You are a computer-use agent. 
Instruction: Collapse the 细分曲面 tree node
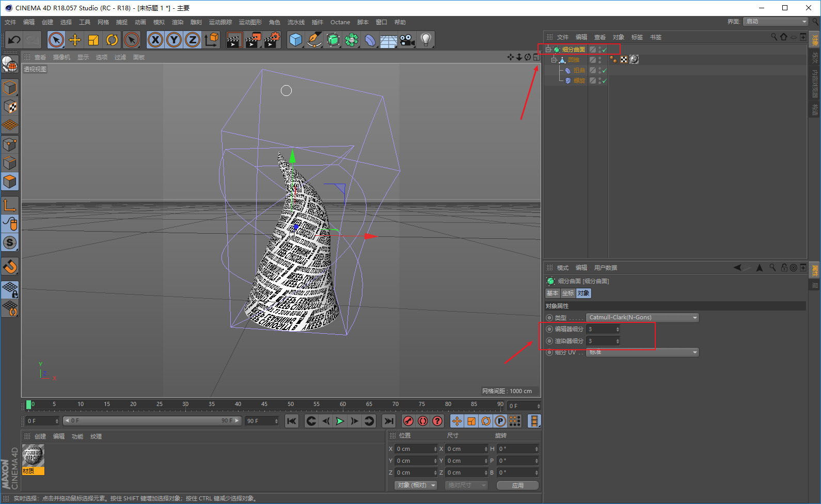[x=548, y=50]
